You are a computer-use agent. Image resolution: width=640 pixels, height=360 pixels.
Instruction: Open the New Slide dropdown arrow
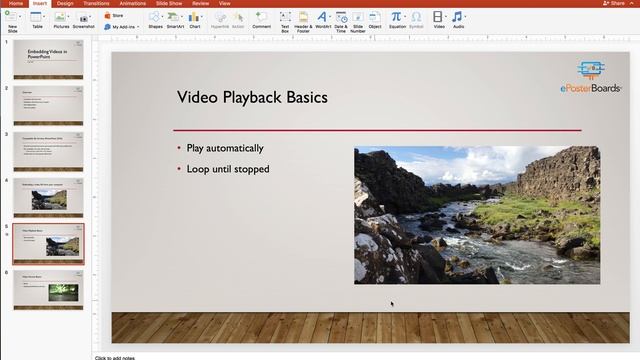(x=20, y=17)
